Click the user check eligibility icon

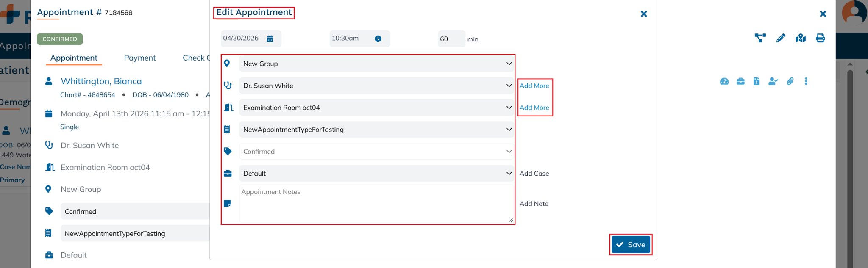pos(773,81)
